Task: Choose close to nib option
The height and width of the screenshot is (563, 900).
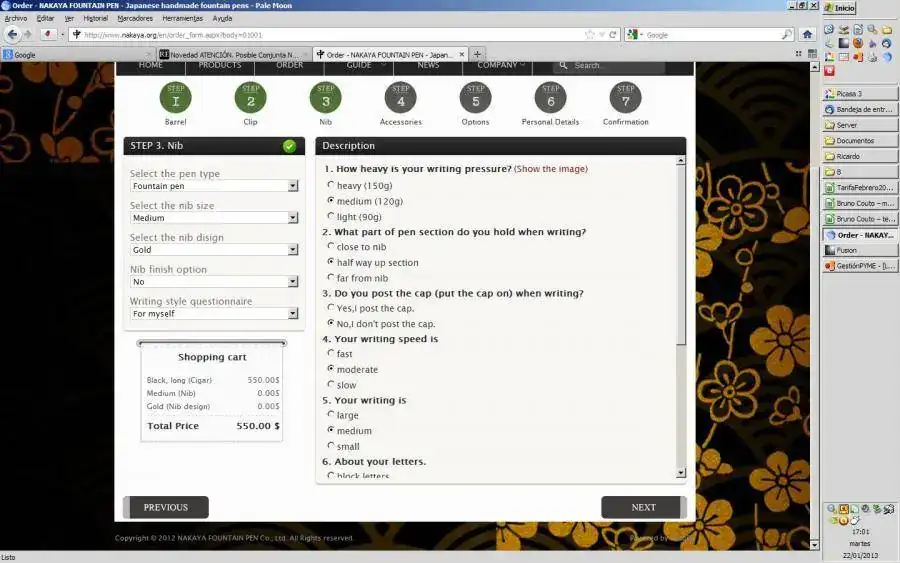Action: pyautogui.click(x=331, y=246)
